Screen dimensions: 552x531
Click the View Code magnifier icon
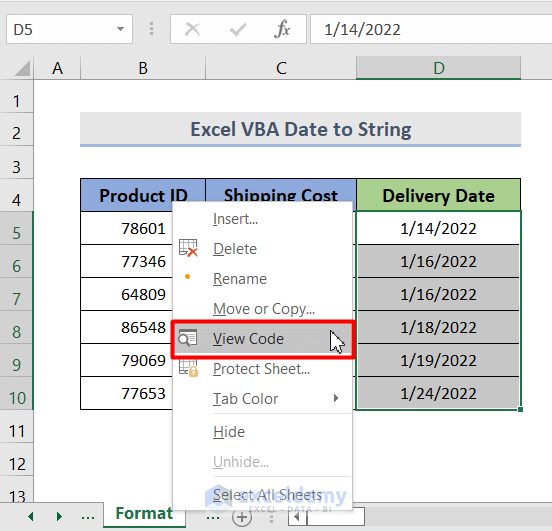(188, 338)
